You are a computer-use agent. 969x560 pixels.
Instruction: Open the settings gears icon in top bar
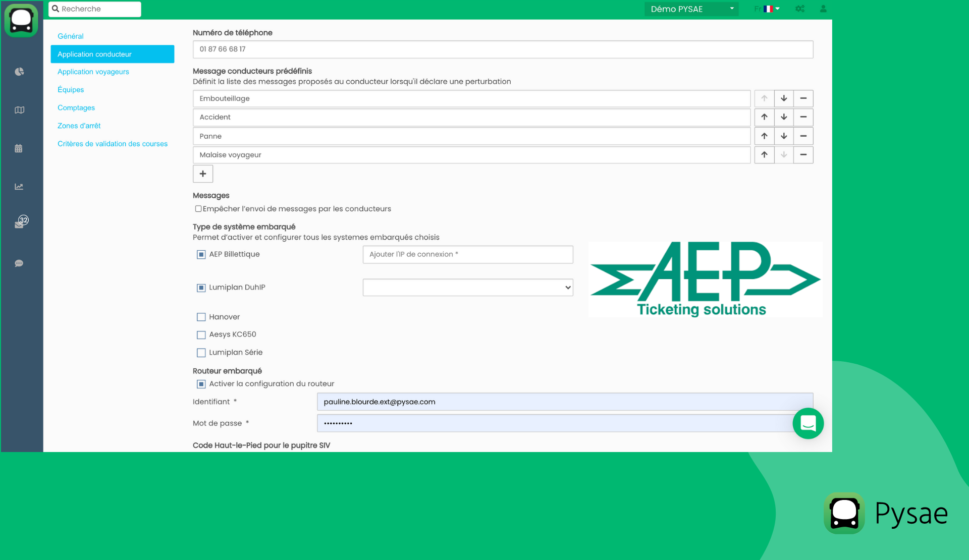[x=800, y=9]
